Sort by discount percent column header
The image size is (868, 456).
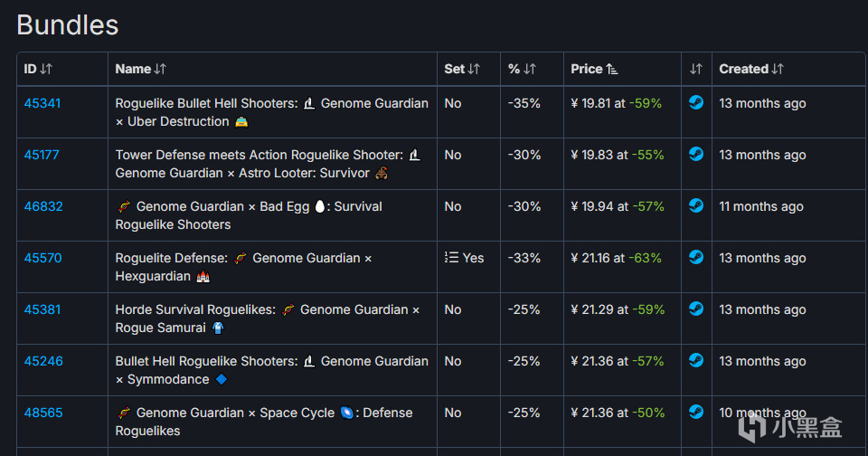click(x=522, y=69)
